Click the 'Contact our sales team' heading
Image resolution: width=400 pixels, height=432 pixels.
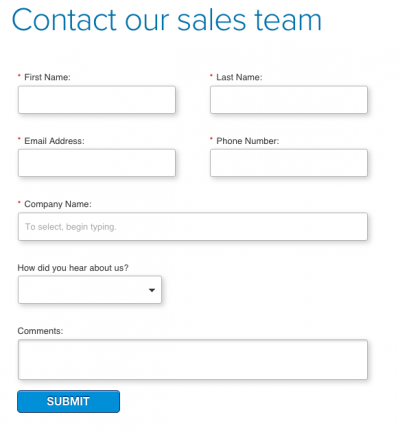(x=167, y=20)
